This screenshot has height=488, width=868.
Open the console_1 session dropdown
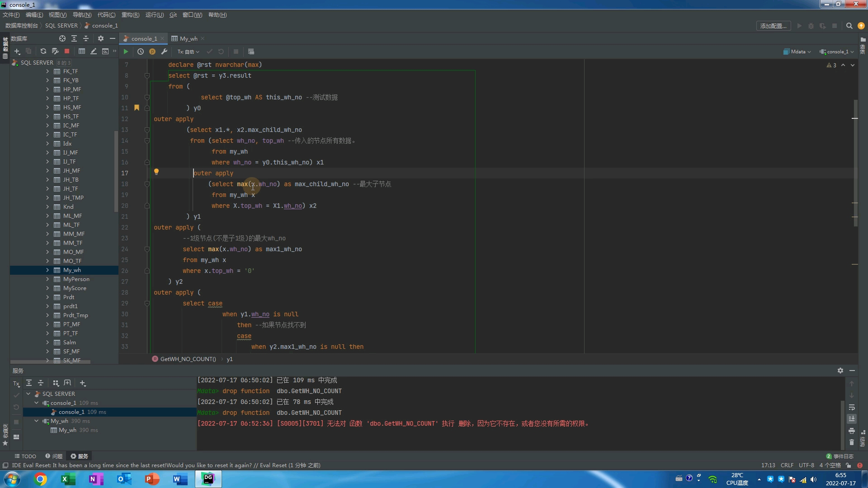[x=837, y=52]
